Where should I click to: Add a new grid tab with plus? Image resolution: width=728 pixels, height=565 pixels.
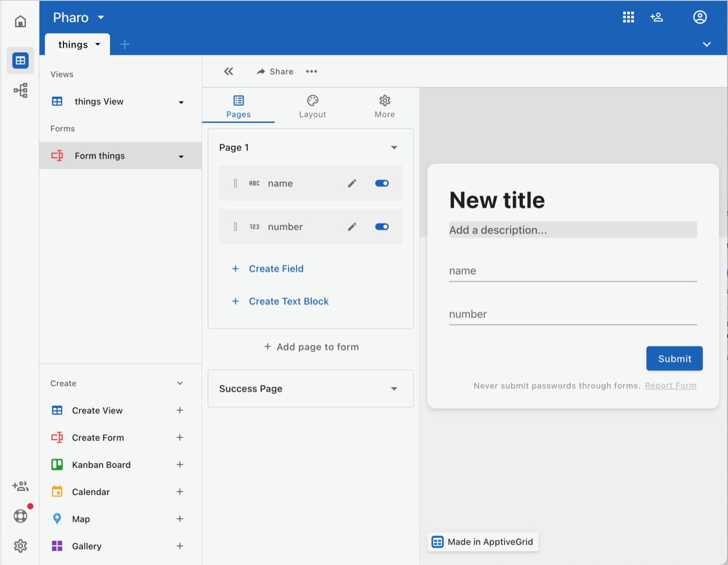[125, 44]
